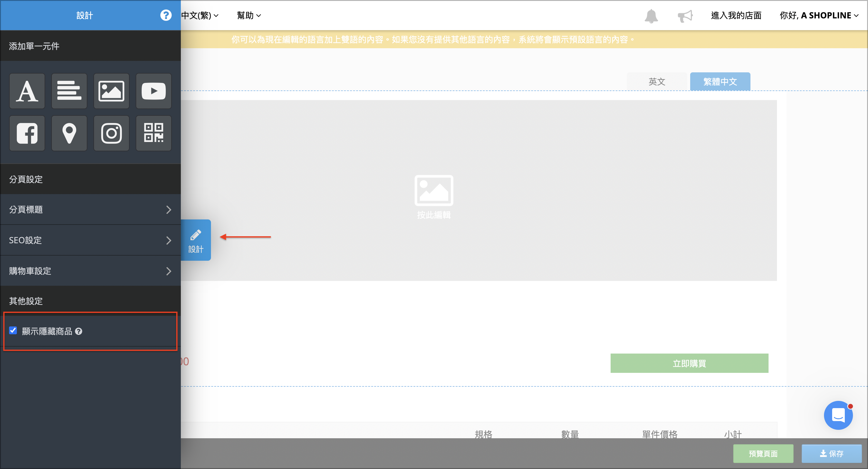Save the page with 保存

[x=832, y=454]
